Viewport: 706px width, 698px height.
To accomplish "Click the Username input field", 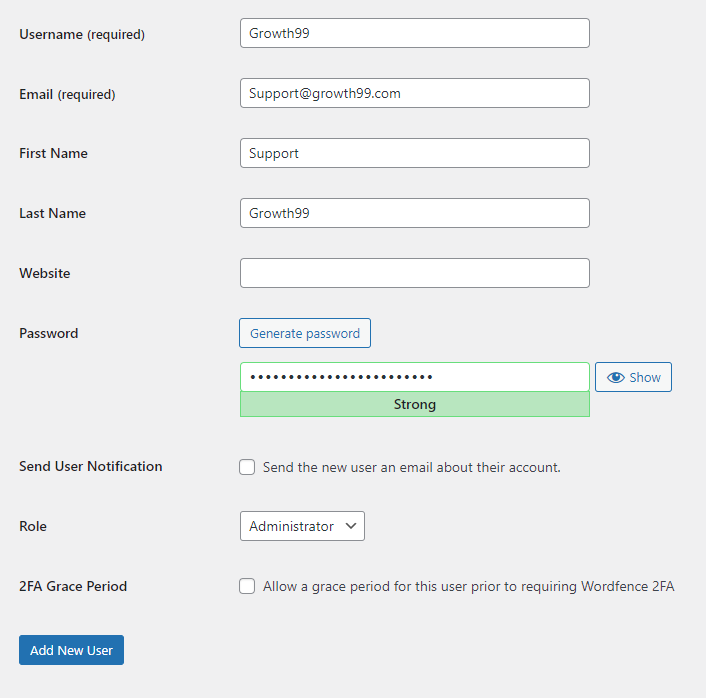I will click(414, 33).
